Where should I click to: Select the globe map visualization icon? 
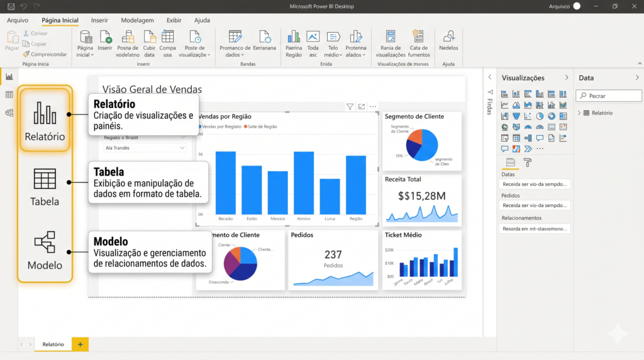tap(505, 127)
